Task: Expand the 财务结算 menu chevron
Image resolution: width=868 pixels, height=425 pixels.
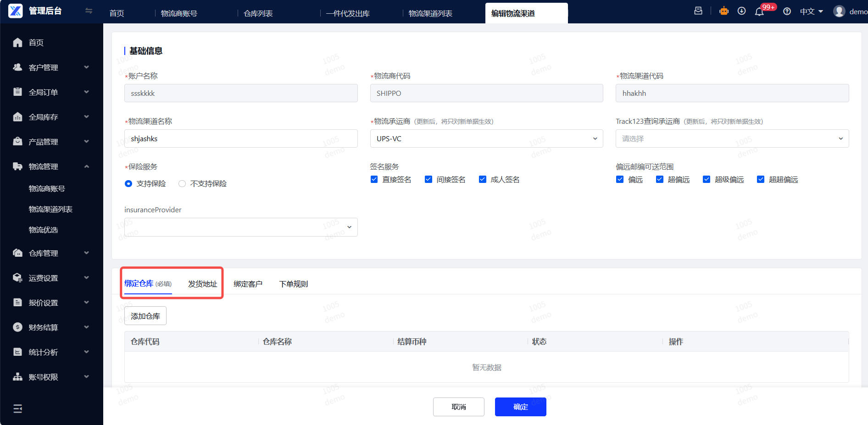Action: pos(87,327)
